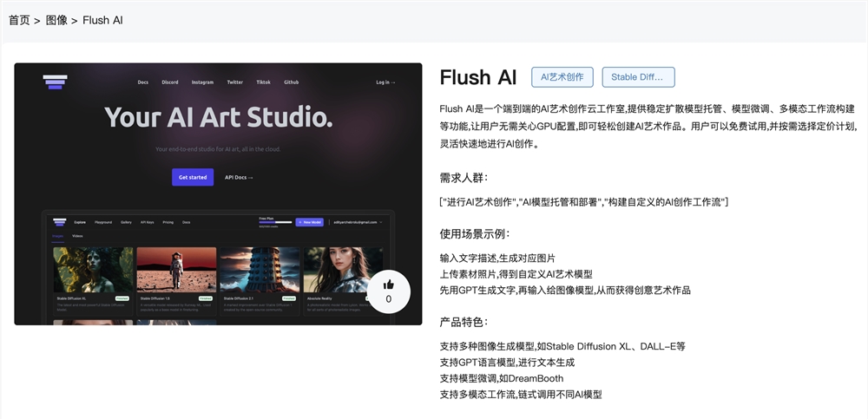
Task: Click the Get started button in preview
Action: pos(193,177)
